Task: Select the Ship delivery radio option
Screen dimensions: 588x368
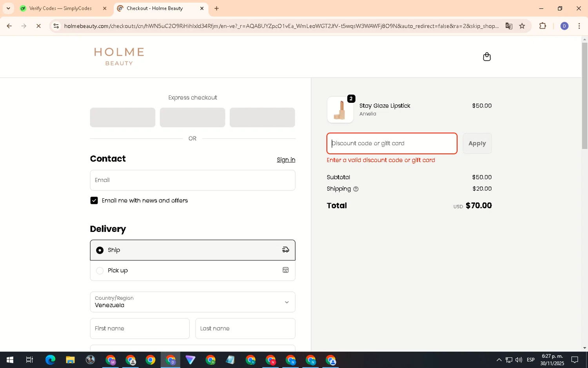Action: tap(100, 250)
